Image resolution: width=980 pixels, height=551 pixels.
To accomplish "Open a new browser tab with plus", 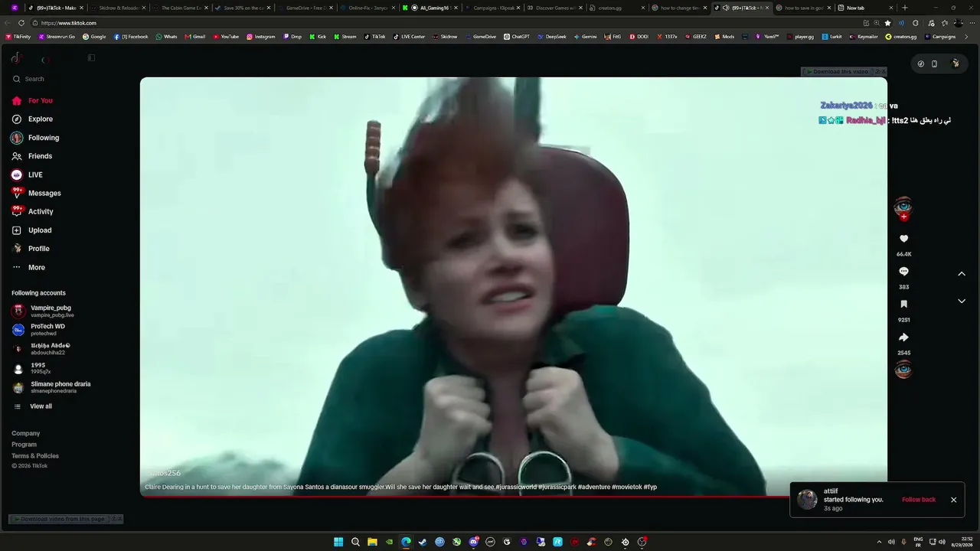I will [x=905, y=8].
